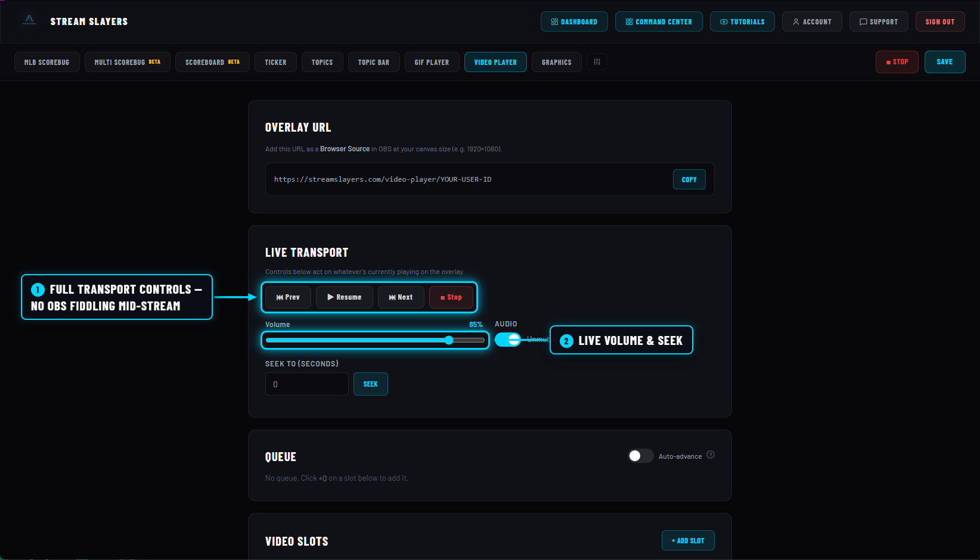The width and height of the screenshot is (980, 560).
Task: Open the GIF Player tab
Action: [432, 62]
